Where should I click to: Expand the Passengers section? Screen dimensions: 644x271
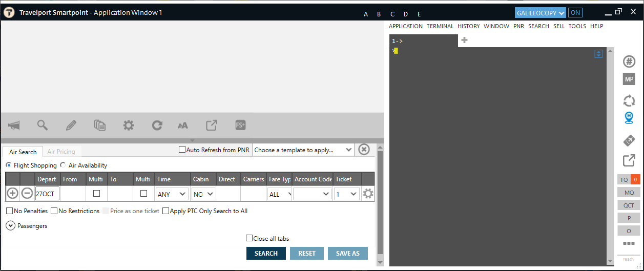point(11,225)
